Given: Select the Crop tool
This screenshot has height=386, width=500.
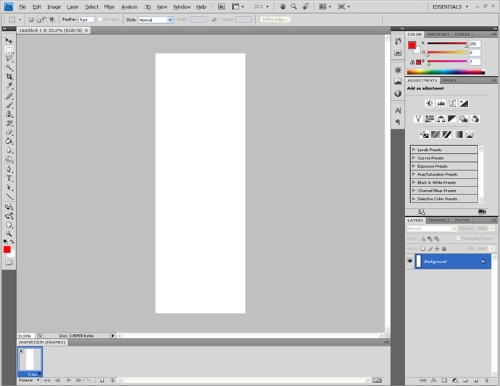Looking at the screenshot, I should point(9,77).
